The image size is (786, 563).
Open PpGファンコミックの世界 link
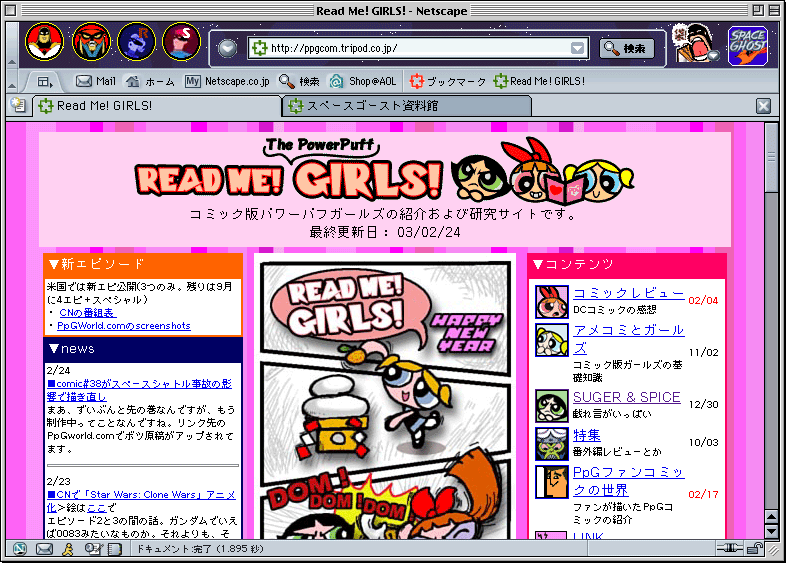click(629, 481)
